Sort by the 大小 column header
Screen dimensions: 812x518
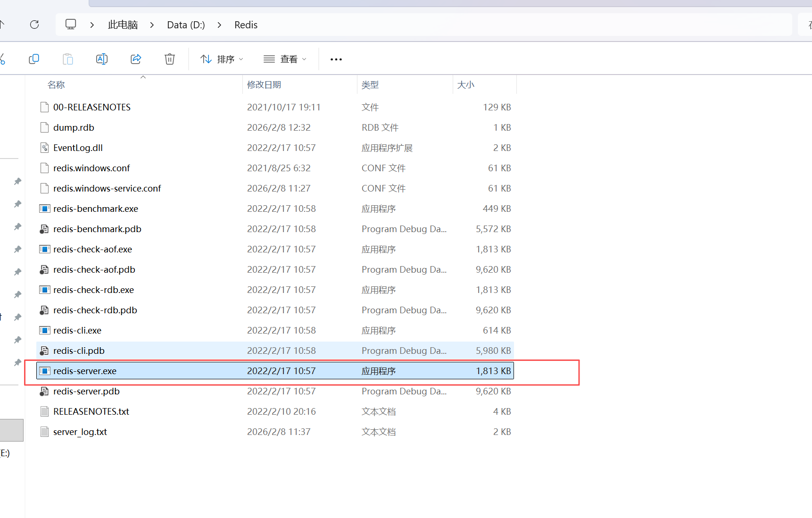tap(466, 85)
